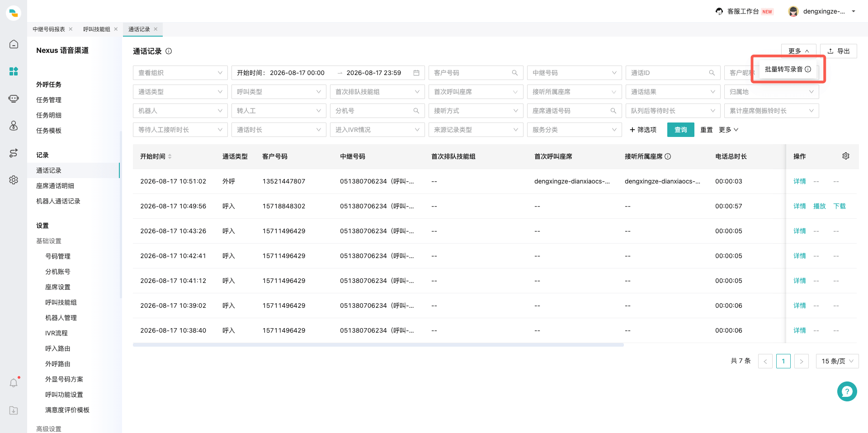Open the 首次排队技能组 dropdown
The height and width of the screenshot is (433, 868).
[377, 92]
